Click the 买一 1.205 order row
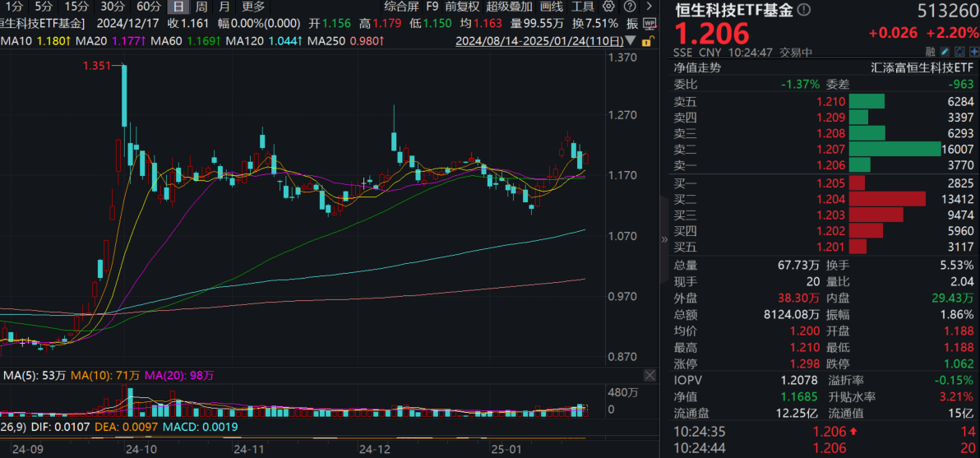Viewport: 980px width, 458px height. [823, 183]
